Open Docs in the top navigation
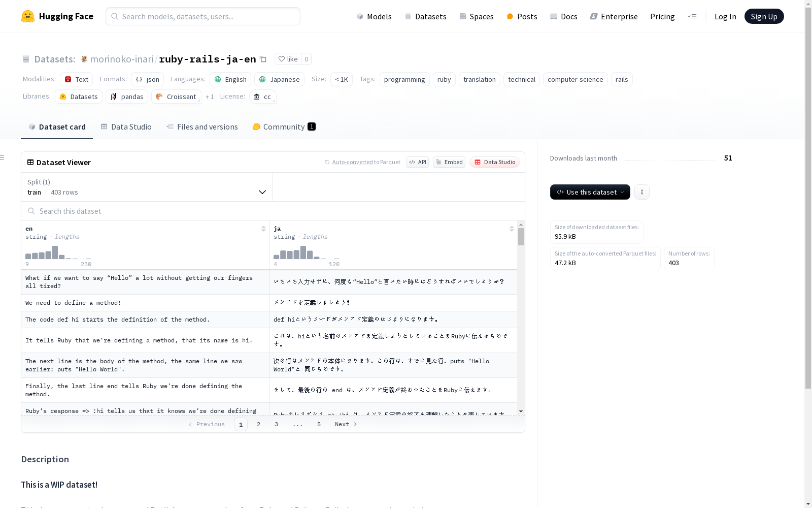 pyautogui.click(x=564, y=16)
